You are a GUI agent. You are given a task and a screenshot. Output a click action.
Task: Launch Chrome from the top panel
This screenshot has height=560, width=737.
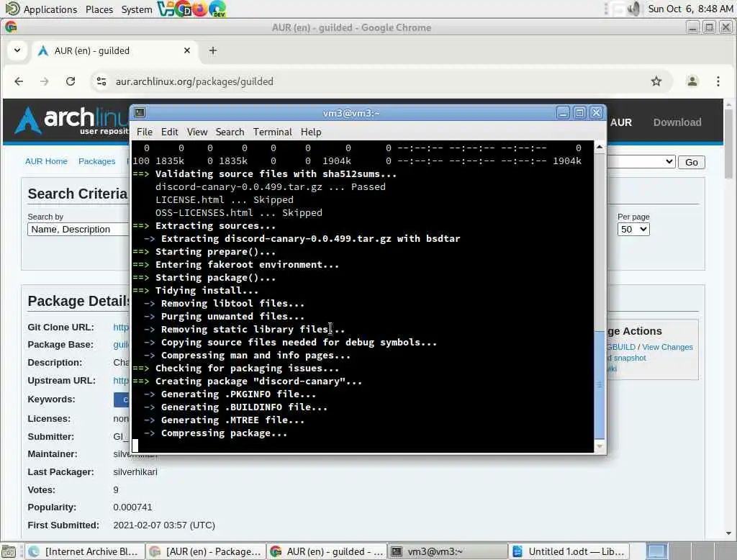(182, 9)
